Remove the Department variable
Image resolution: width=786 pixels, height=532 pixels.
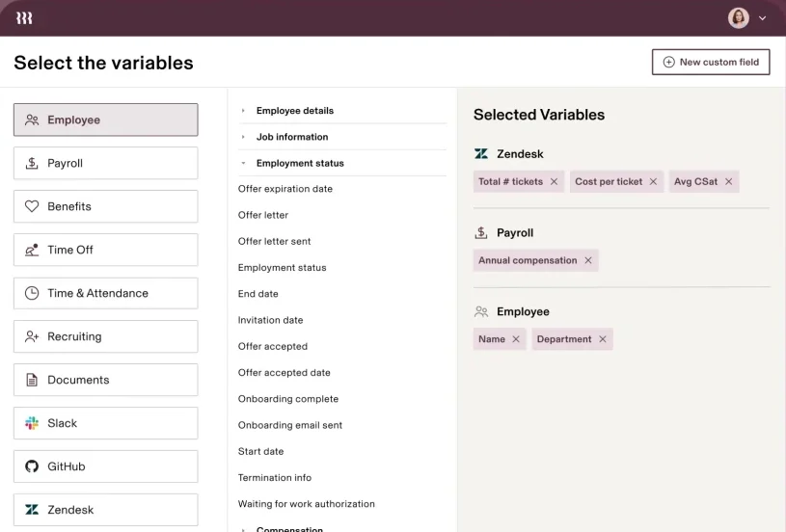603,339
